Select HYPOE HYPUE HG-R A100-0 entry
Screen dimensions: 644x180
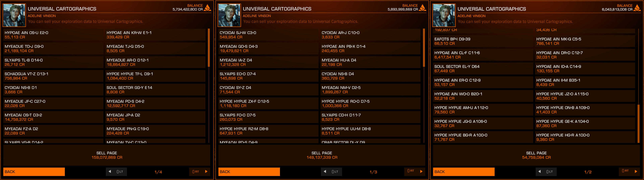(585, 137)
